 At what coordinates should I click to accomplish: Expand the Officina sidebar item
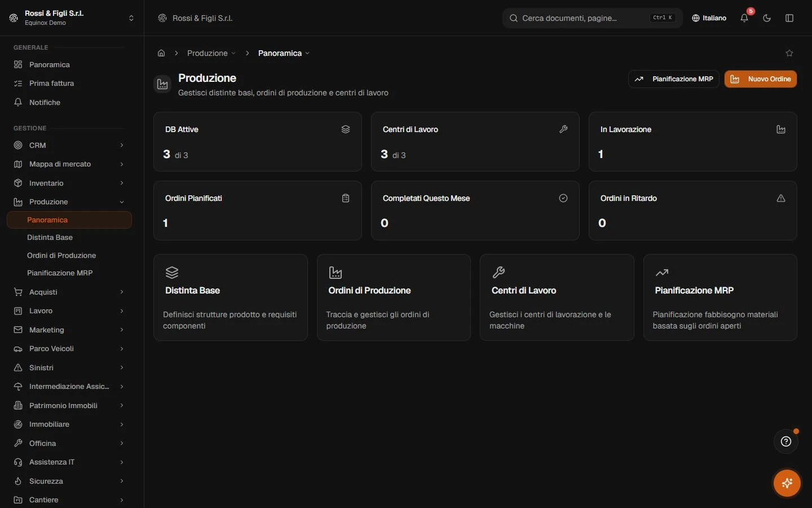(69, 443)
